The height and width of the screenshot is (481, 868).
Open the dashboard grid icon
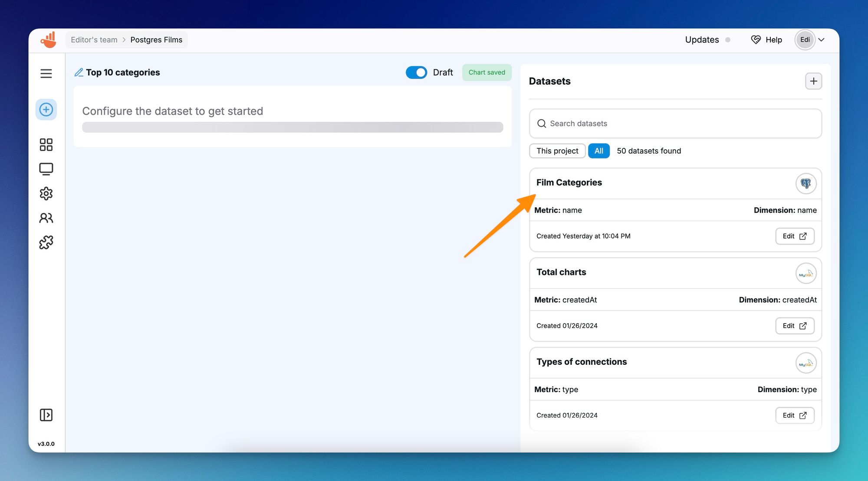pyautogui.click(x=46, y=144)
